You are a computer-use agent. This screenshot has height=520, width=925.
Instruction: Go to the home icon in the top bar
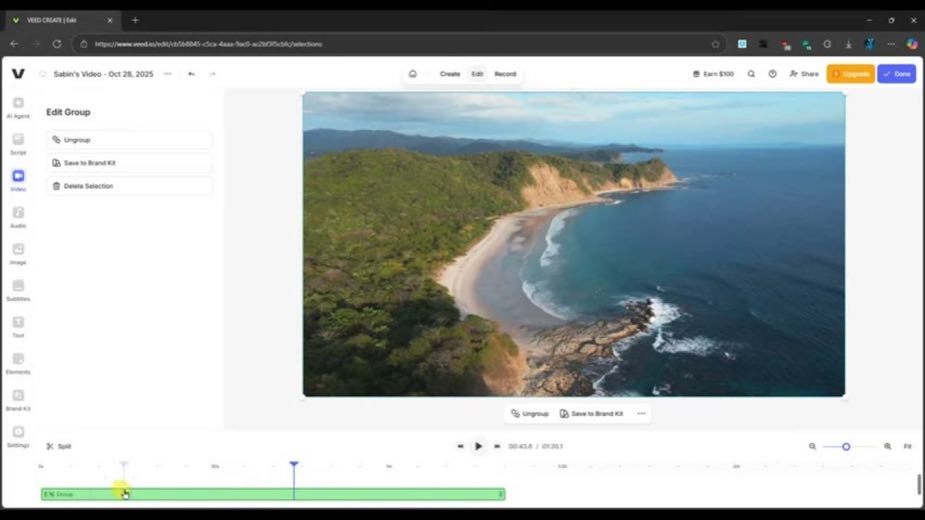click(413, 74)
